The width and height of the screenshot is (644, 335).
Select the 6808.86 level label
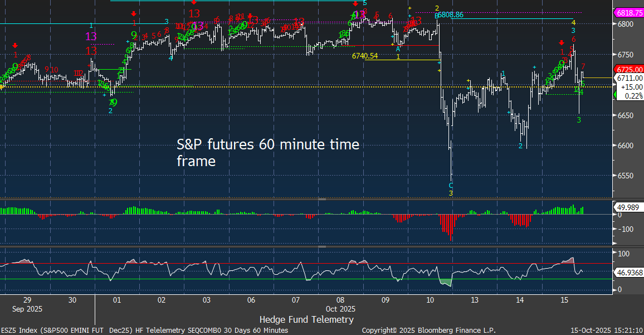tap(451, 15)
